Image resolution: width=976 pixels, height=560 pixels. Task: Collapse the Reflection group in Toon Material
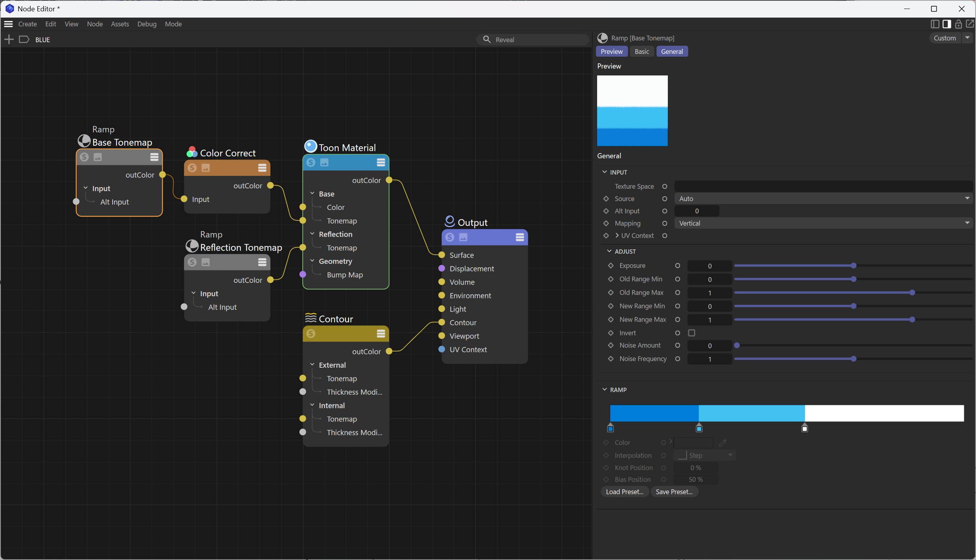[312, 234]
